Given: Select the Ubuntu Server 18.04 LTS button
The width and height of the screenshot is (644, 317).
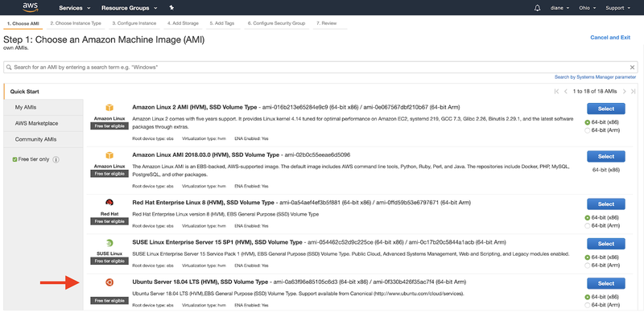Looking at the screenshot, I should (606, 283).
